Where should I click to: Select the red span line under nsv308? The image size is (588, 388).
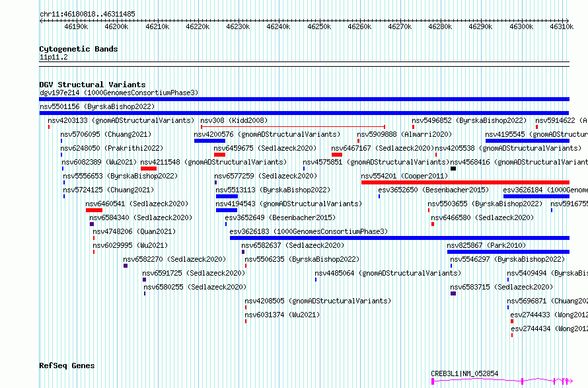293,127
